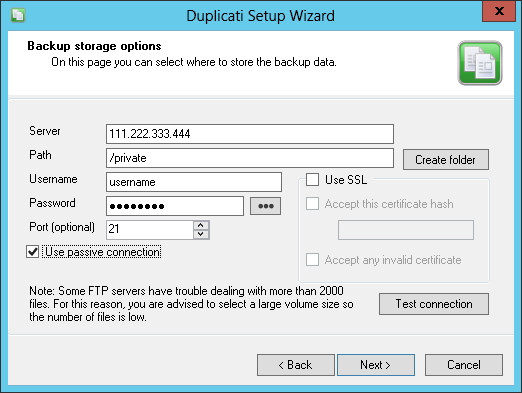This screenshot has height=393, width=522.
Task: Click the three-dots password options button
Action: (x=265, y=206)
